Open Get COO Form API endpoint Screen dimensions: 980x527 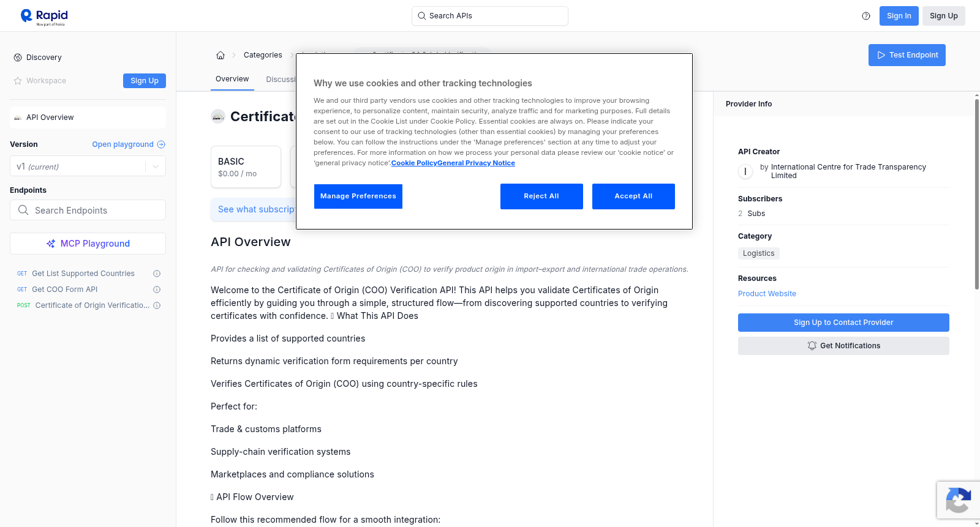[65, 290]
